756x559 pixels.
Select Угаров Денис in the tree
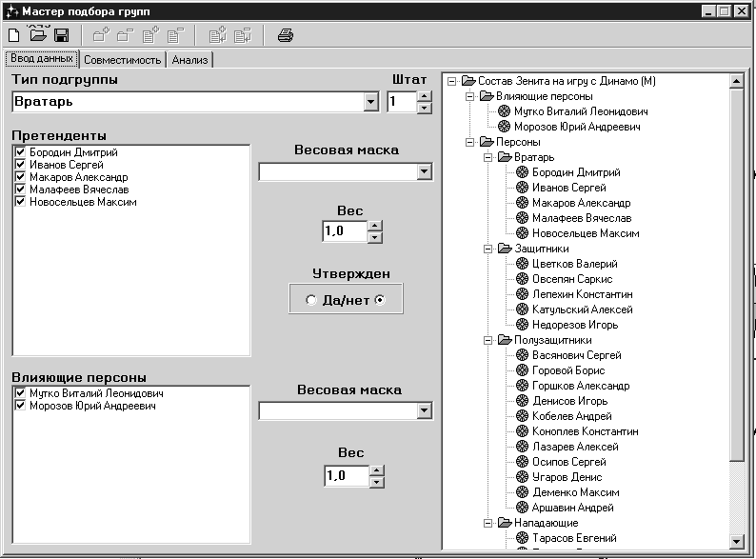[567, 476]
